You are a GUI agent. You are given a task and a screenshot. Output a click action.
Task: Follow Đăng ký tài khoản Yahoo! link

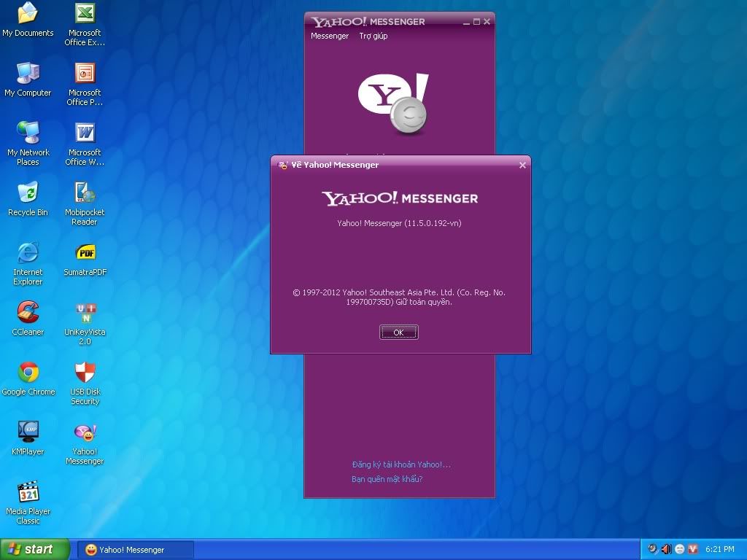401,464
